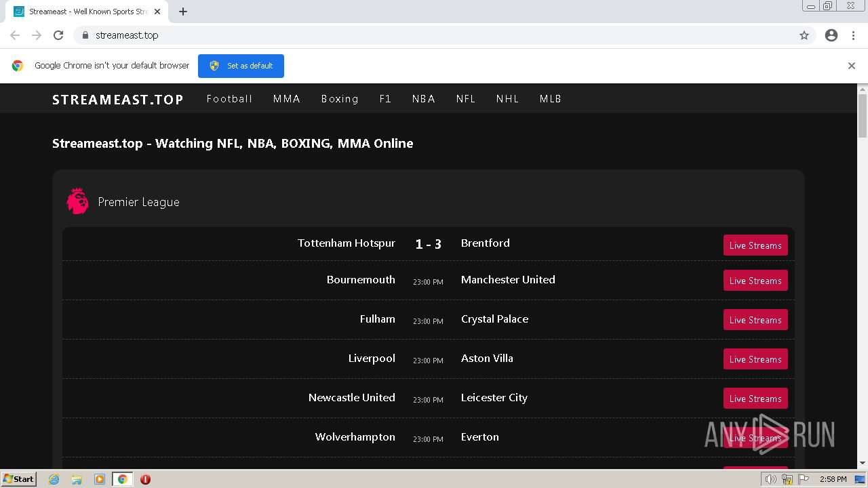Open Live Streams for Bournemouth vs Manchester United
Image resolution: width=868 pixels, height=488 pixels.
click(755, 281)
